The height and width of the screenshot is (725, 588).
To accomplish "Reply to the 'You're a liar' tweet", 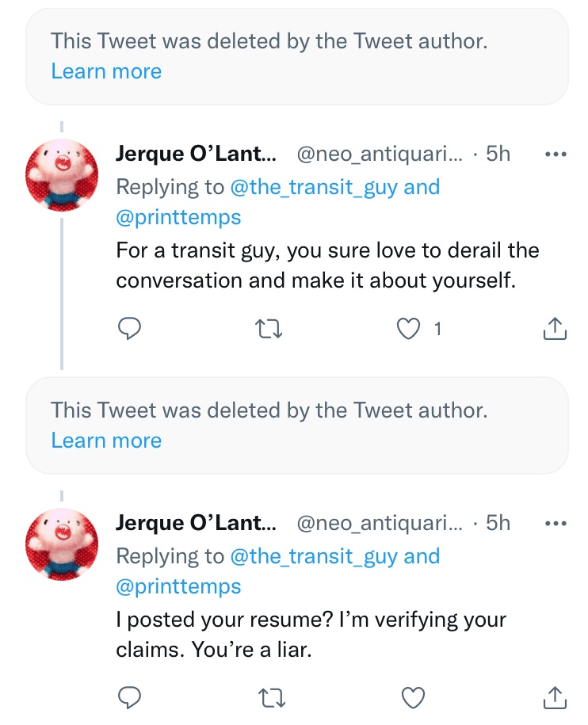I will pos(129,697).
